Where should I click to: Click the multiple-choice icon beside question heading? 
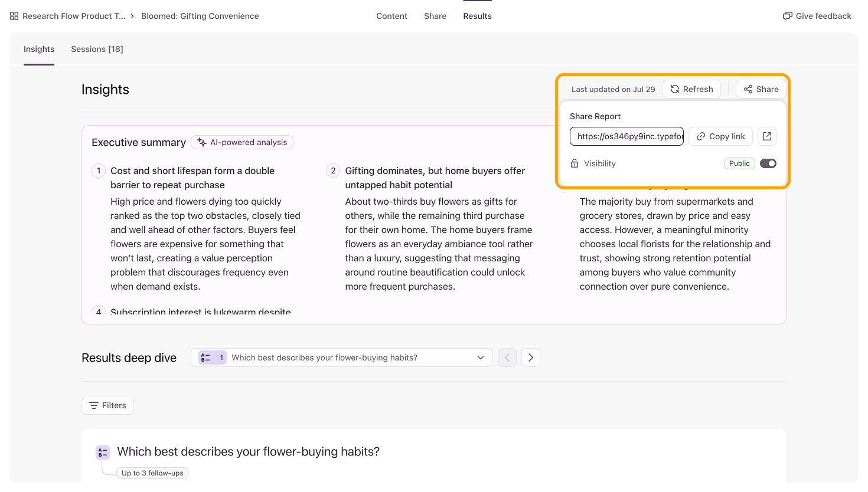point(103,452)
